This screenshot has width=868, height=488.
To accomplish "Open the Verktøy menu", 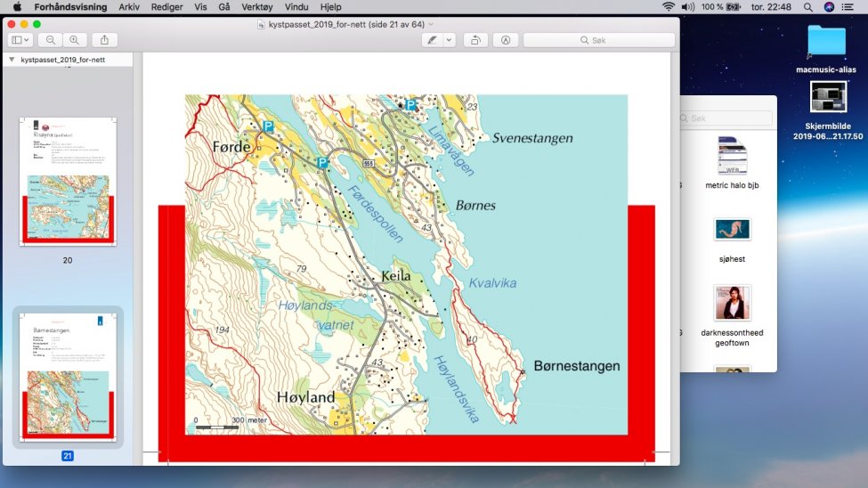I will tap(257, 6).
